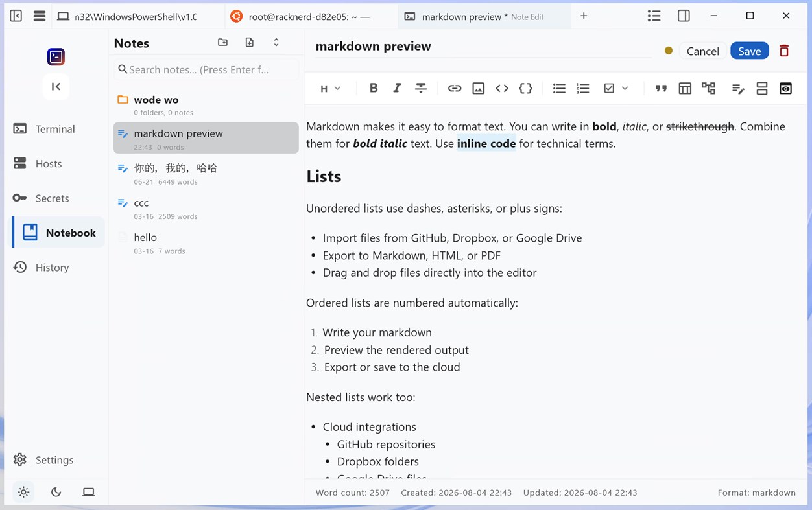Delete the note with the red trash icon
812x510 pixels.
pos(784,51)
